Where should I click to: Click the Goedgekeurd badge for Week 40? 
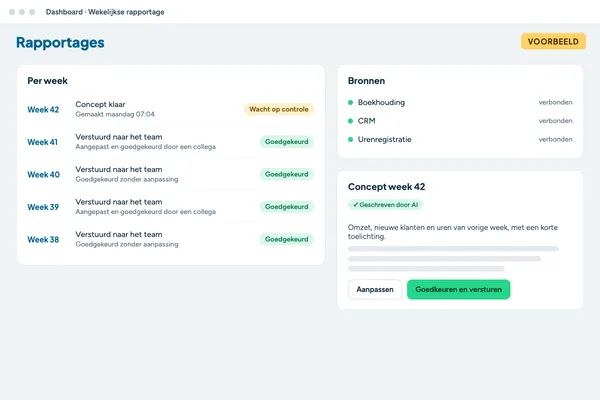[287, 174]
